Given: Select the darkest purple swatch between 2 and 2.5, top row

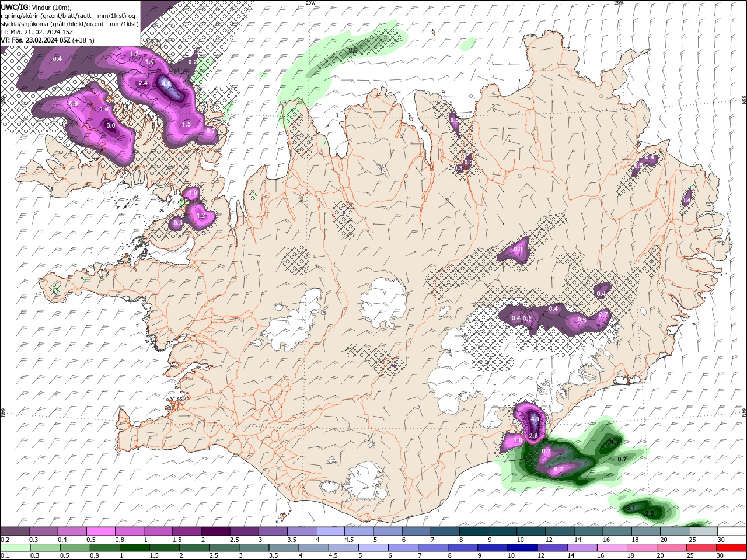Looking at the screenshot, I should (215, 531).
